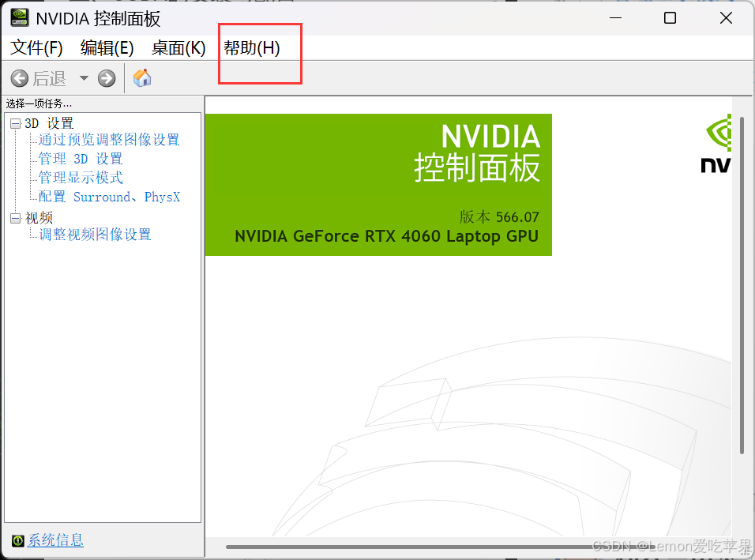The height and width of the screenshot is (560, 755).
Task: Minimize the NVIDIA 控制面板 window
Action: pos(615,18)
